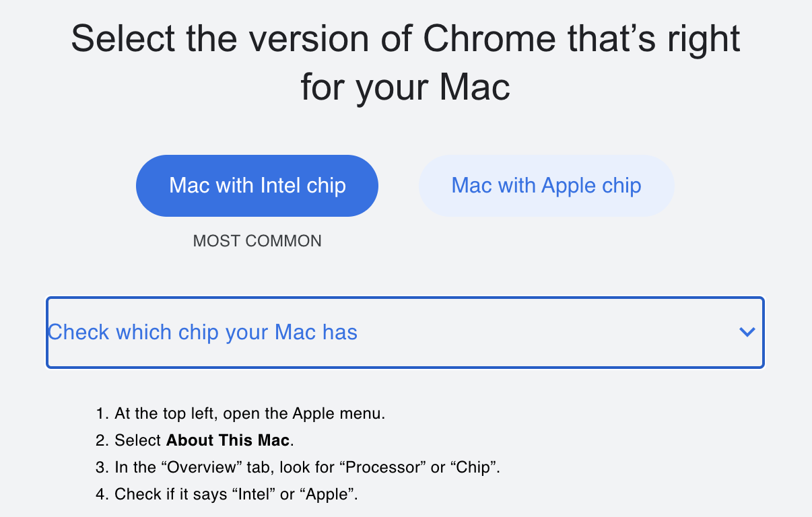
Task: Select the Mac with Apple chip version
Action: click(x=546, y=185)
